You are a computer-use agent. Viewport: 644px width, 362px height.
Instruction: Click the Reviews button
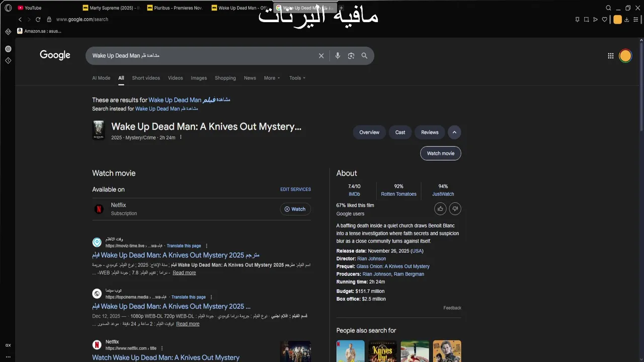pos(430,132)
